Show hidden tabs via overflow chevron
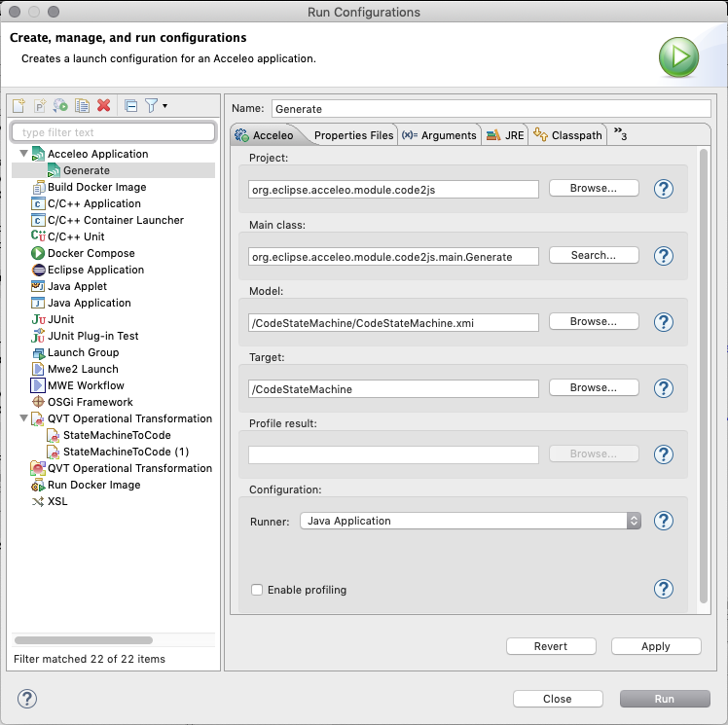 [620, 134]
